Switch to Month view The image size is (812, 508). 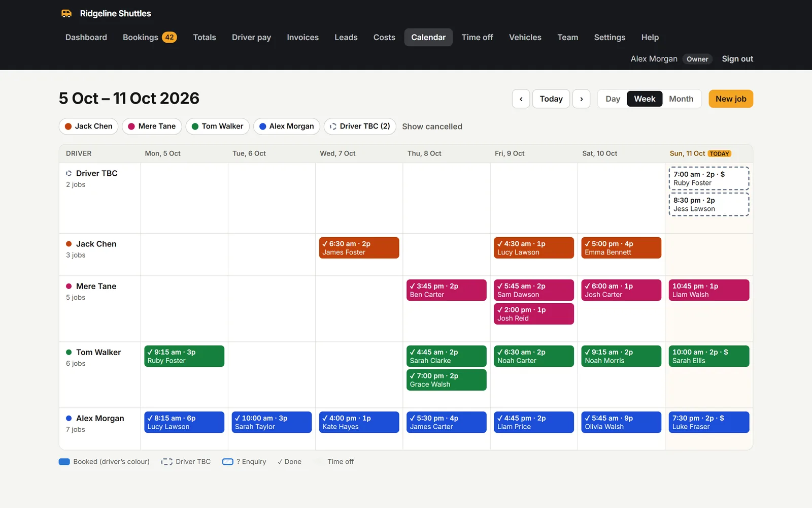click(x=681, y=99)
